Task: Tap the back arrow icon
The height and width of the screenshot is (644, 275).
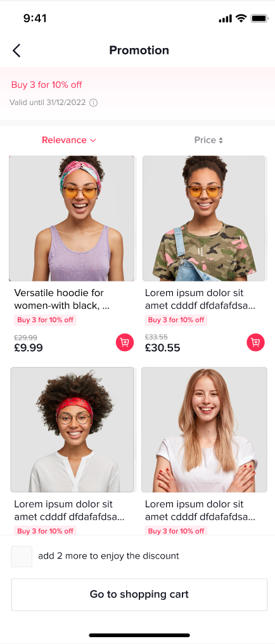Action: pyautogui.click(x=16, y=50)
